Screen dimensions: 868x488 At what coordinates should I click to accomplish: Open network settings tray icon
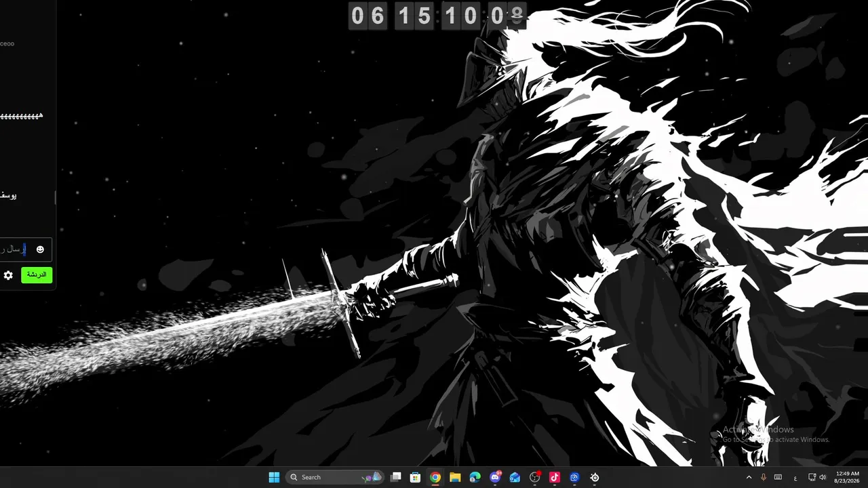[812, 477]
